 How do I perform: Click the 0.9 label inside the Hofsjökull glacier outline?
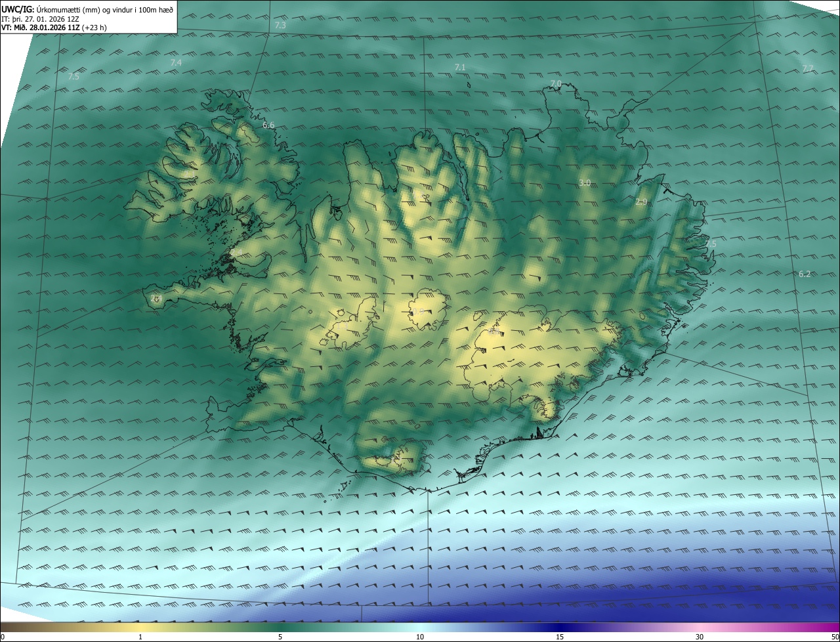click(417, 311)
